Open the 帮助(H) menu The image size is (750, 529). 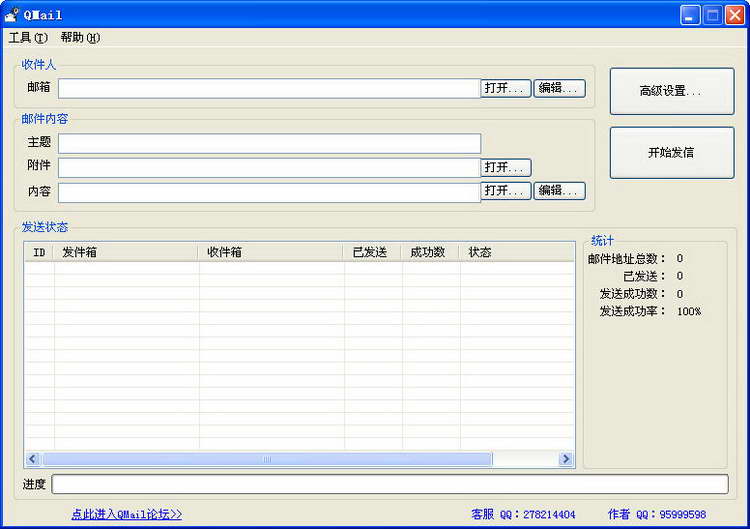[80, 38]
